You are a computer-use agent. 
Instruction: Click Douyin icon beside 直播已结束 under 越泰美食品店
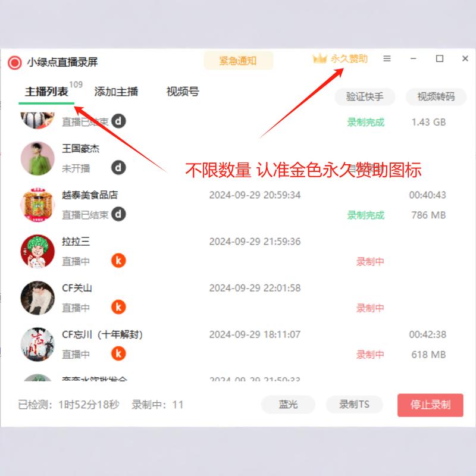coord(118,213)
